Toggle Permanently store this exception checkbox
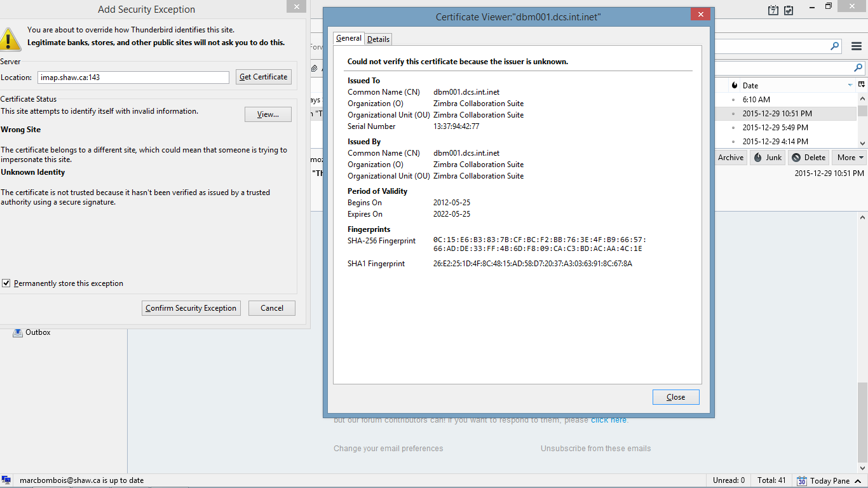 (6, 283)
